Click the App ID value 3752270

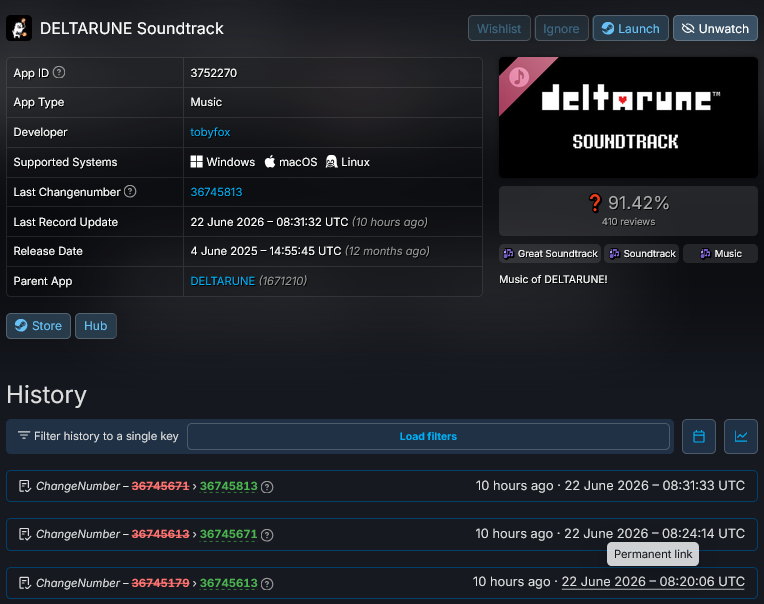(213, 73)
